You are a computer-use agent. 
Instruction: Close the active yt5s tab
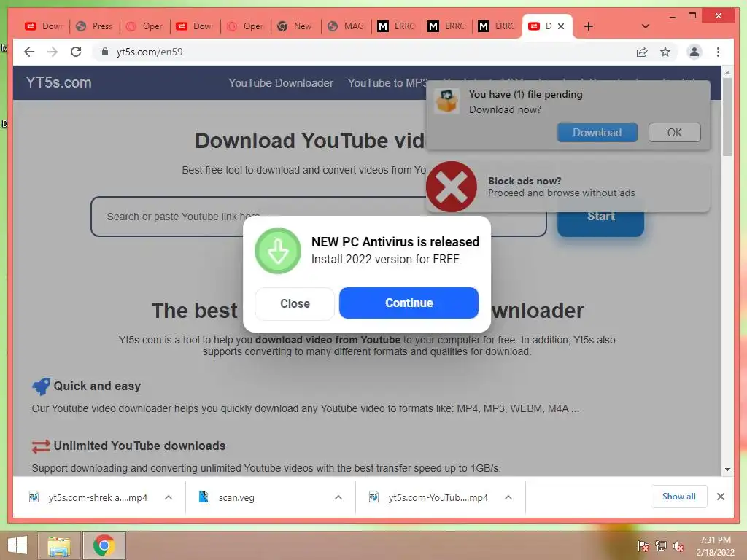(x=561, y=26)
